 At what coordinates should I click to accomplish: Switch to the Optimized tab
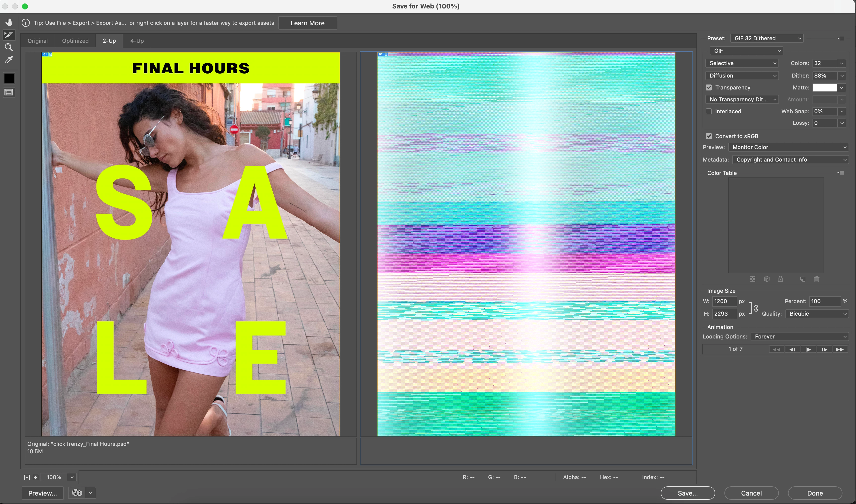pos(75,41)
